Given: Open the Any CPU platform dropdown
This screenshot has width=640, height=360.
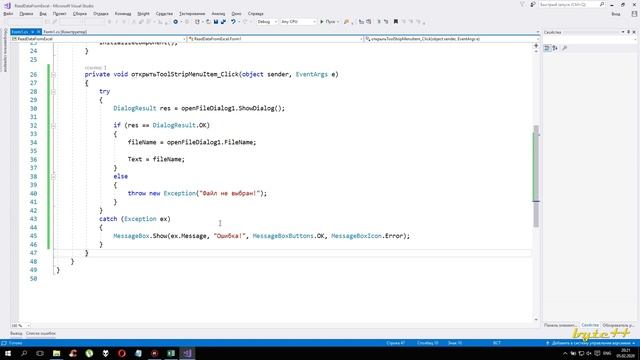Looking at the screenshot, I should [298, 22].
